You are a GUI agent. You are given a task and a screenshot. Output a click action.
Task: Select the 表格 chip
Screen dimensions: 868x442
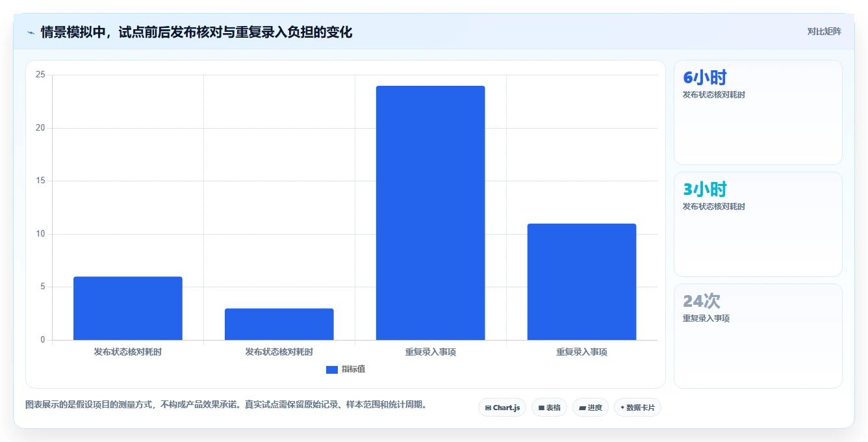pos(549,408)
